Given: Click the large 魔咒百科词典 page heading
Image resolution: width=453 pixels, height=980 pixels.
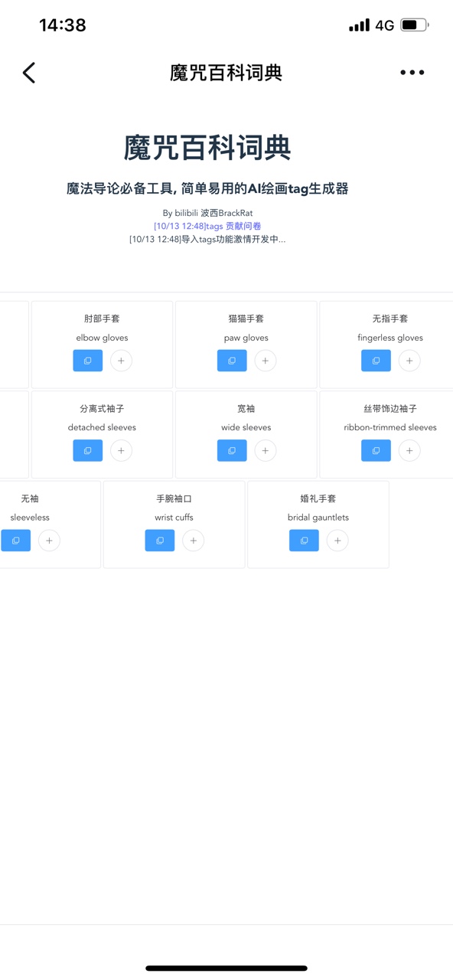Looking at the screenshot, I should [207, 147].
